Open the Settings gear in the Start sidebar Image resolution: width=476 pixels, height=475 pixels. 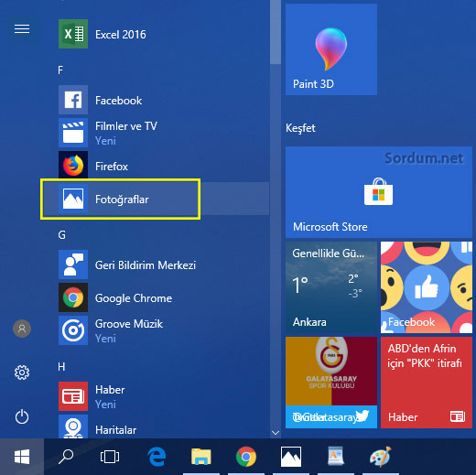click(22, 372)
